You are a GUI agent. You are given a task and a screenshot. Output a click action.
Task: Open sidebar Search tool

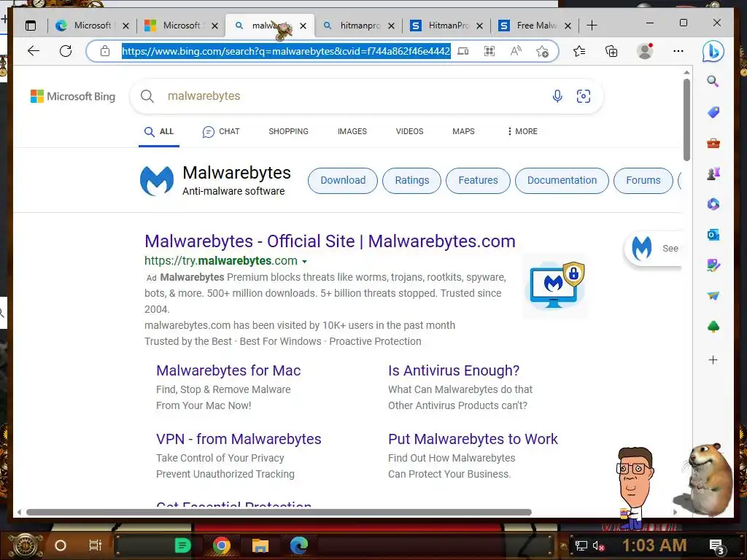tap(713, 81)
